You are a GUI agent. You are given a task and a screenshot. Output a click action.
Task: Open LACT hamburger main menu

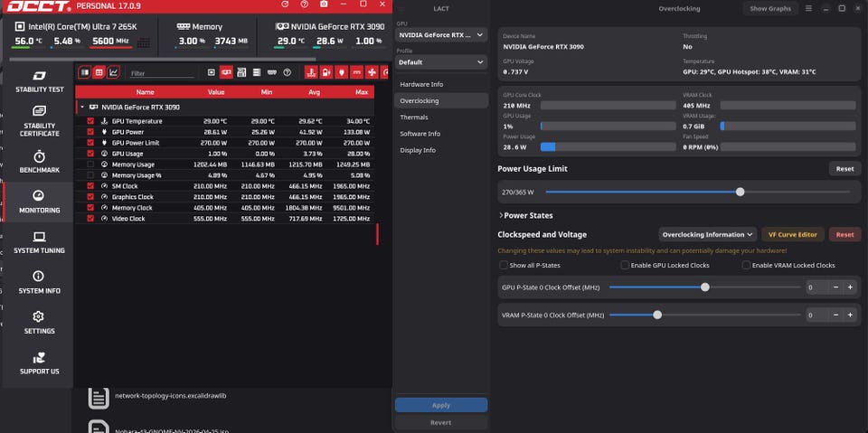click(x=808, y=8)
